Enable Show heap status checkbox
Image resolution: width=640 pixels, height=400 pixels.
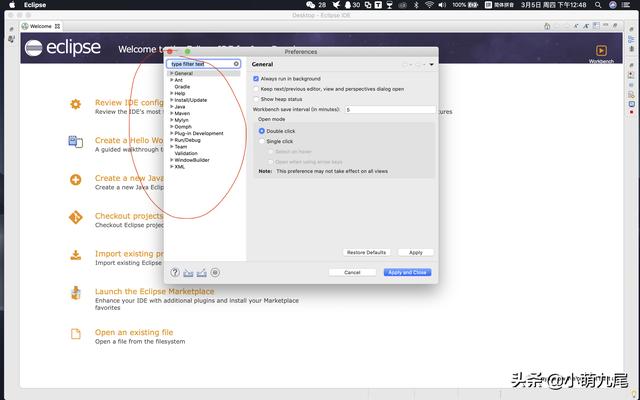[x=256, y=99]
